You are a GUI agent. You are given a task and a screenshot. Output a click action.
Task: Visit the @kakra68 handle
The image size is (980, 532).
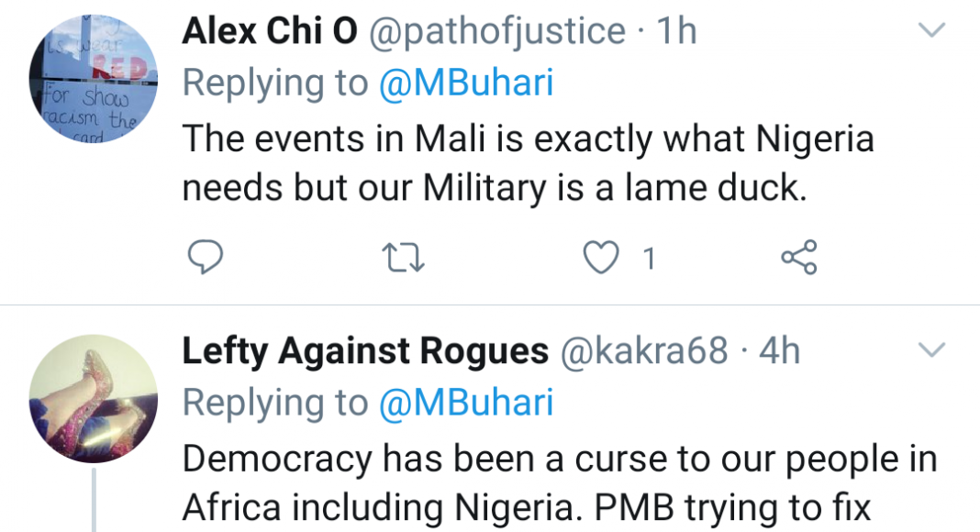[x=644, y=350]
